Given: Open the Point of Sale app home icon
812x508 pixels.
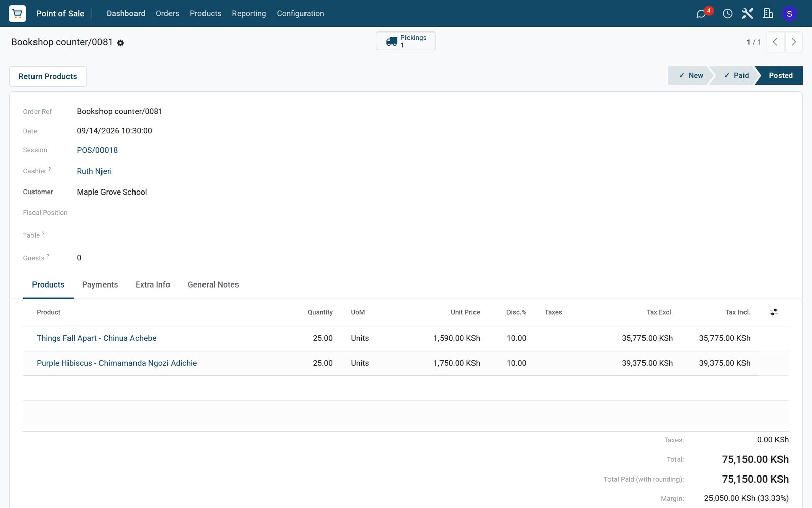Looking at the screenshot, I should [x=17, y=13].
